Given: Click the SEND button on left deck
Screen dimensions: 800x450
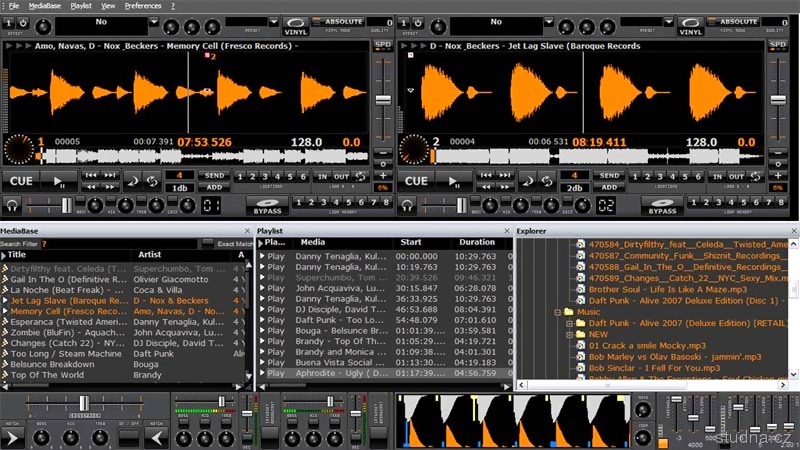Looking at the screenshot, I should [x=215, y=175].
